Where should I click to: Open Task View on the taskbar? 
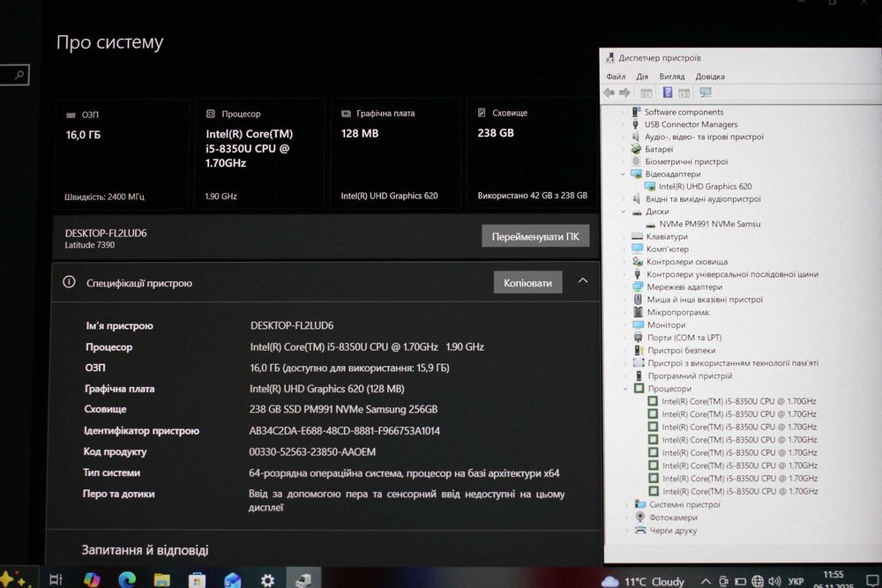(x=56, y=579)
